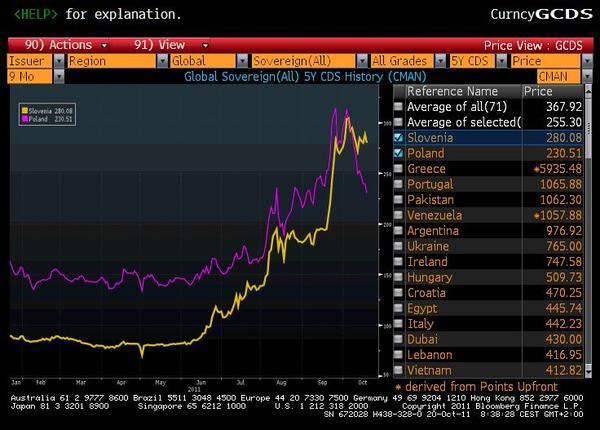Check the Hungary checkbox

(x=398, y=277)
